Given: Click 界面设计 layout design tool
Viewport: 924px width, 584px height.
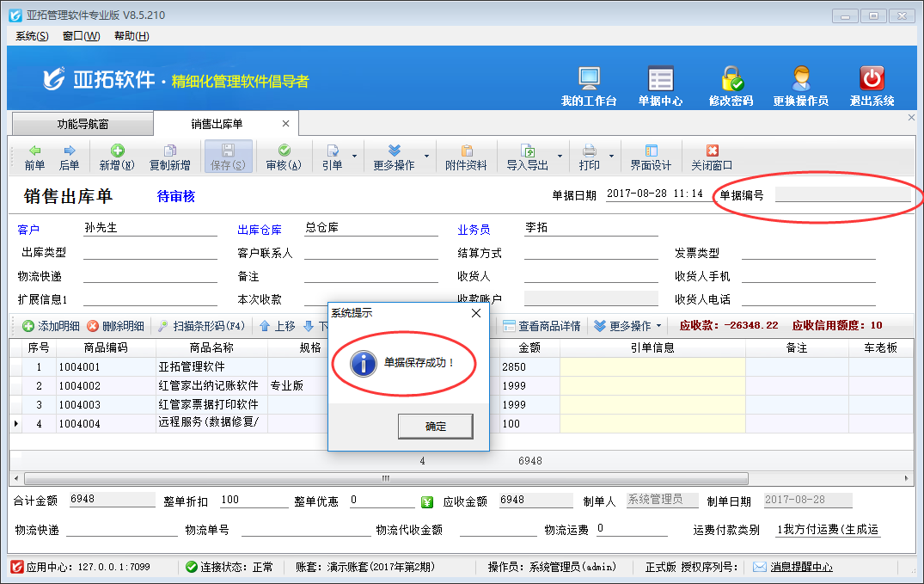Looking at the screenshot, I should pyautogui.click(x=651, y=157).
